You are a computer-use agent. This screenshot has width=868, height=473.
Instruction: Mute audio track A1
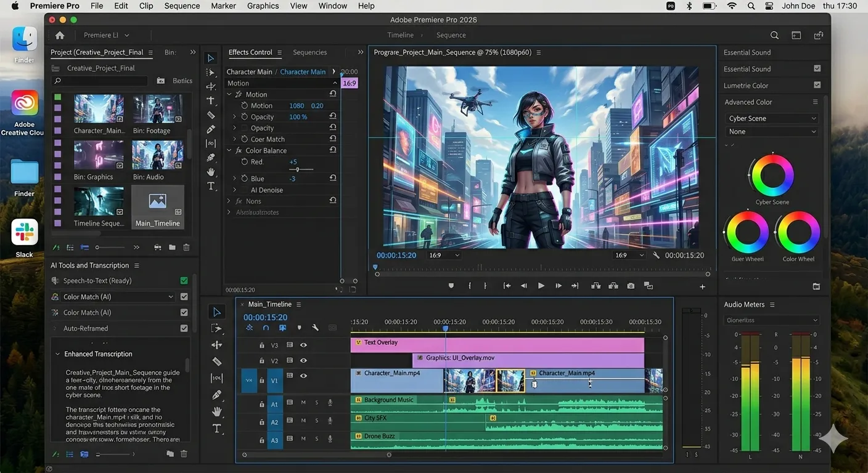(x=303, y=403)
